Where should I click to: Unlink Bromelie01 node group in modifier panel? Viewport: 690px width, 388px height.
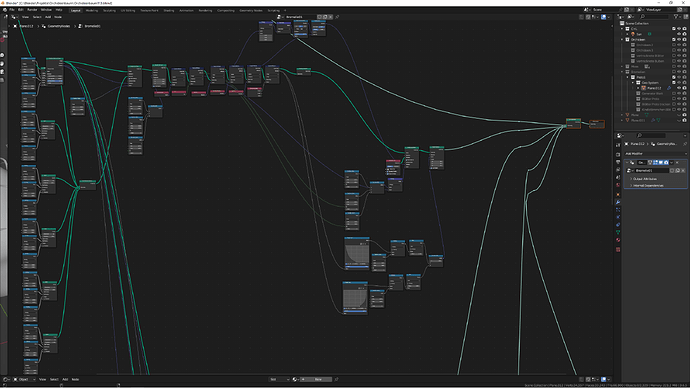[683, 170]
